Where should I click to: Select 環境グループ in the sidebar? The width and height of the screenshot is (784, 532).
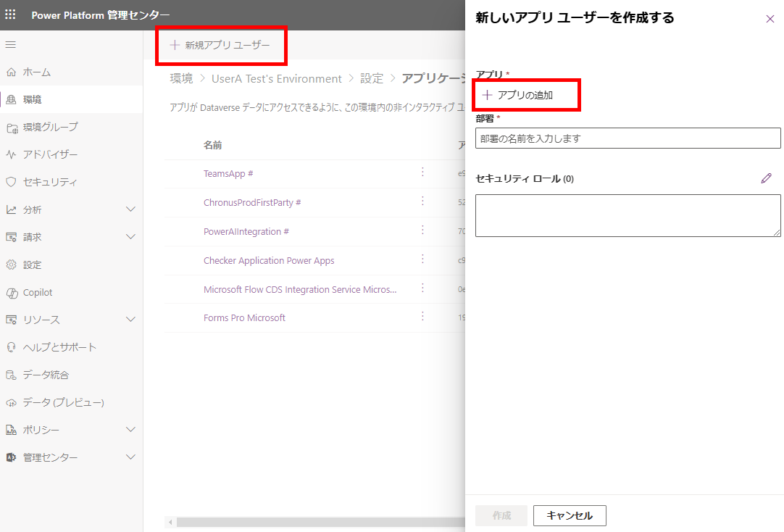[50, 127]
